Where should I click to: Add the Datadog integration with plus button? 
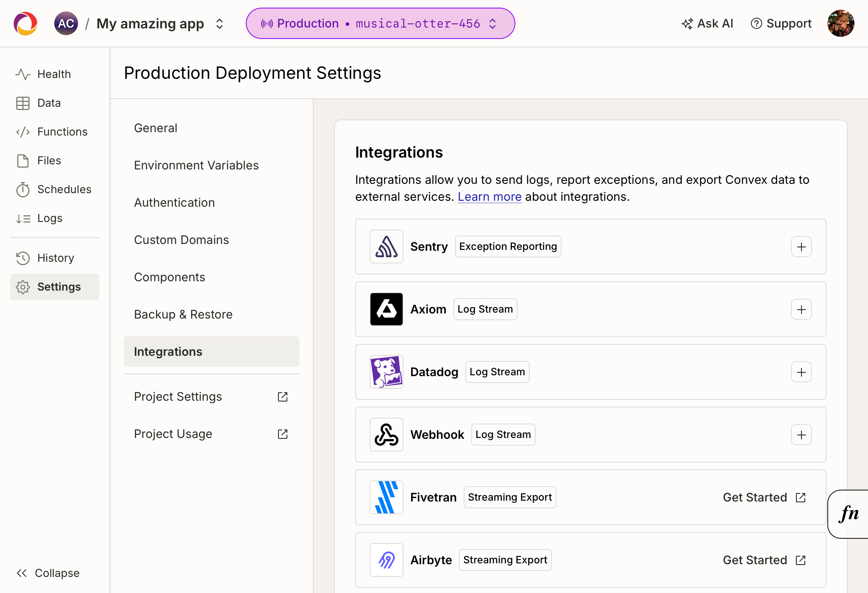point(801,372)
